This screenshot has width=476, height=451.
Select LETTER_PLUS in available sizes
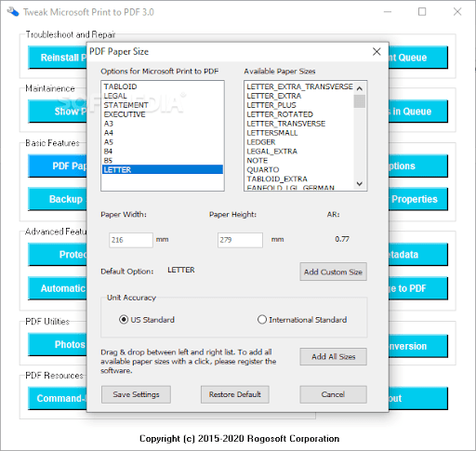(x=299, y=105)
